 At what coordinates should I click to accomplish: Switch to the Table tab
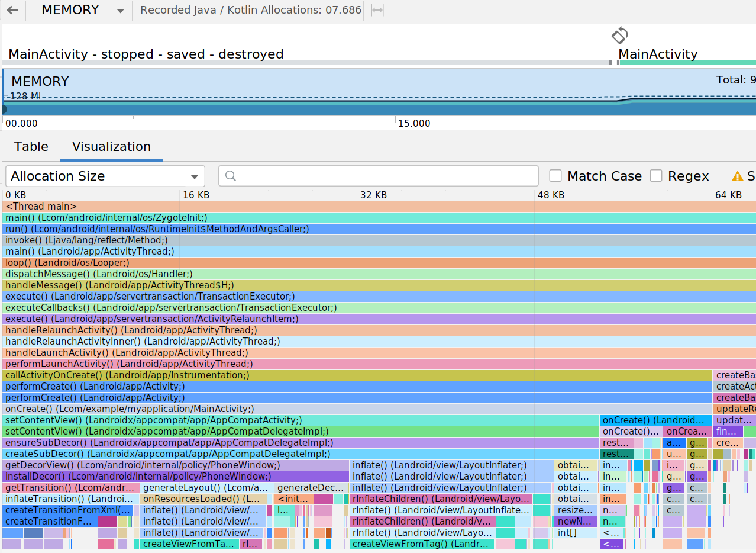click(x=31, y=147)
